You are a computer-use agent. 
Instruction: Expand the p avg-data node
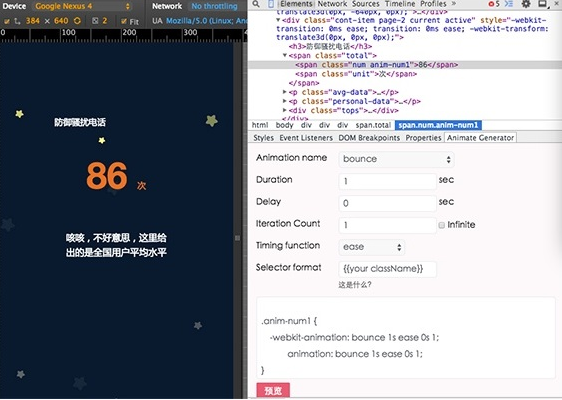(285, 92)
